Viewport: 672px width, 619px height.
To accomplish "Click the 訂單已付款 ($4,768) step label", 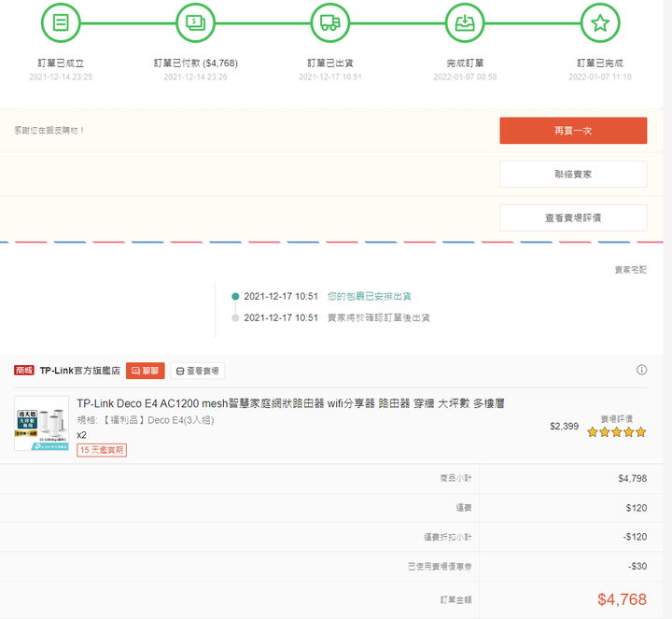I will [x=195, y=63].
